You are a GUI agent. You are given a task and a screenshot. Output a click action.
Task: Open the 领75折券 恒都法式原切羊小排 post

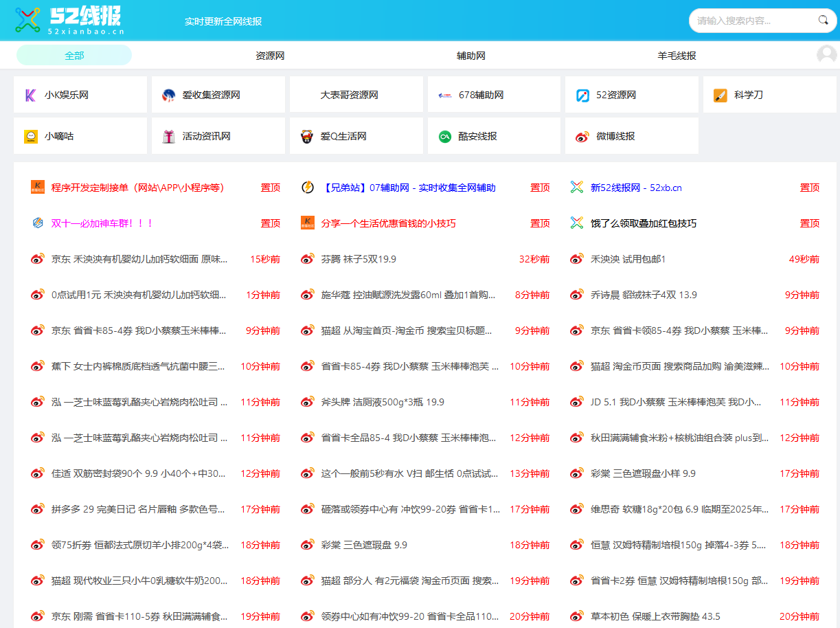(140, 545)
